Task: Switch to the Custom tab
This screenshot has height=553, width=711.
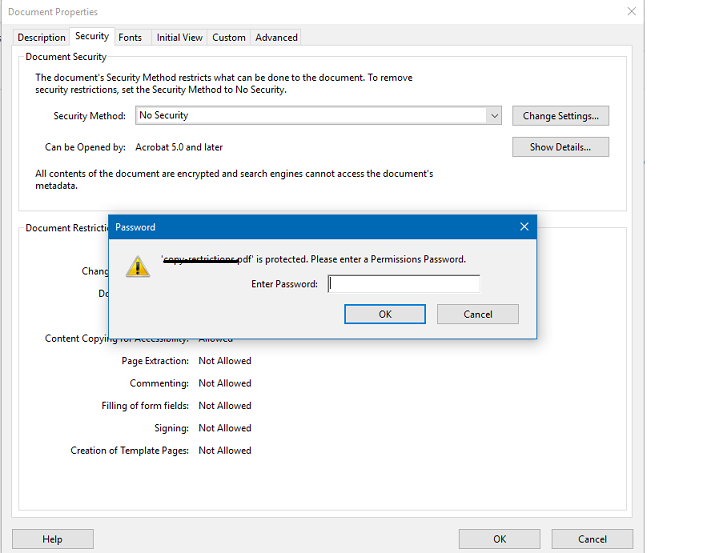Action: click(x=229, y=38)
